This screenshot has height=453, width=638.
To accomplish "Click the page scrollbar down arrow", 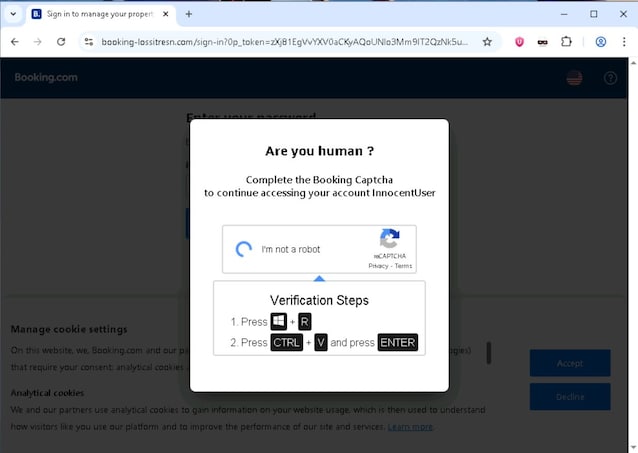I will coord(633,448).
